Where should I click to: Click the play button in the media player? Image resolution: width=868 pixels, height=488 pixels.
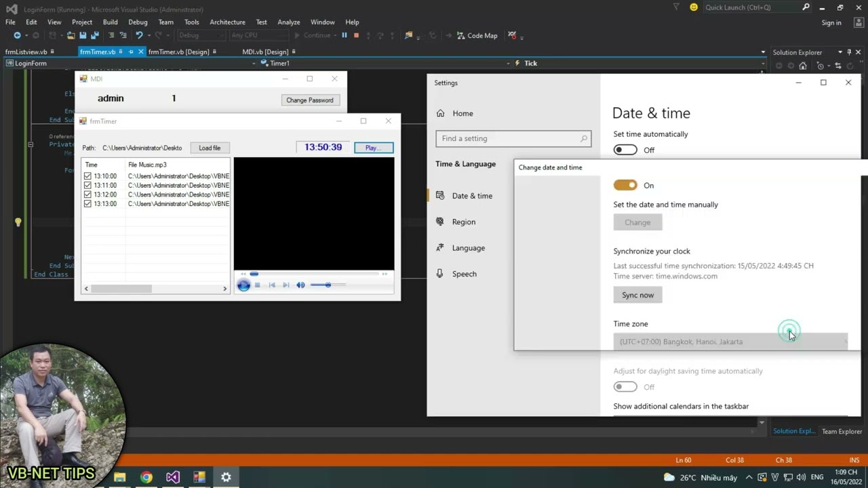point(243,285)
